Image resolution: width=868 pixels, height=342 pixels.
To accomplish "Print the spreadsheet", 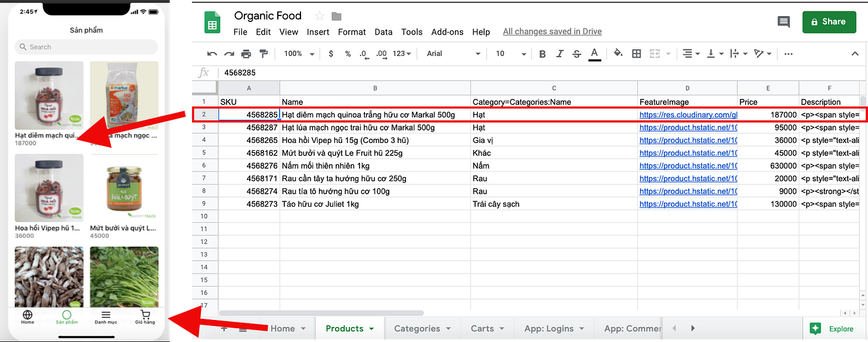I will [246, 54].
